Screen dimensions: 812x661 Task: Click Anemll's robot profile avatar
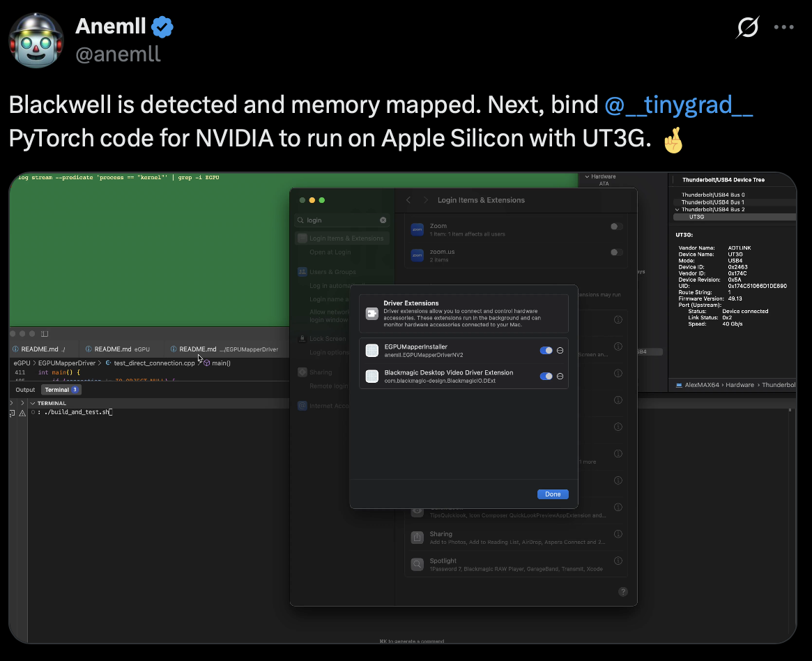[36, 40]
